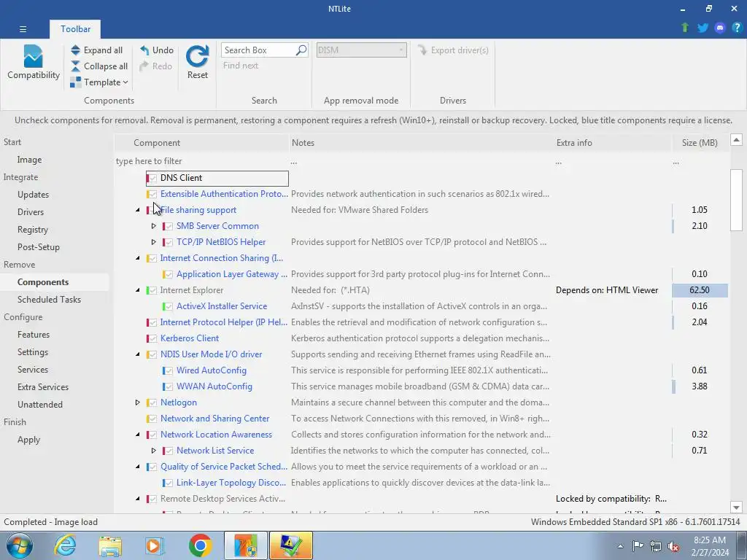
Task: Open the Template dropdown
Action: coord(99,82)
